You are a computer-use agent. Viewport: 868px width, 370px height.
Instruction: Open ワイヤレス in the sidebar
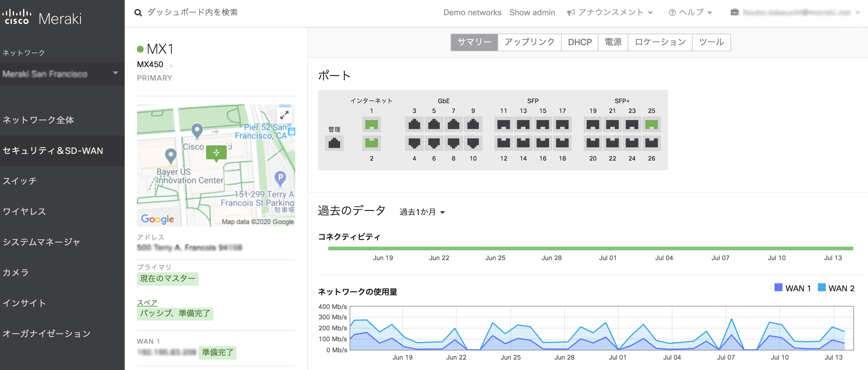pos(62,212)
